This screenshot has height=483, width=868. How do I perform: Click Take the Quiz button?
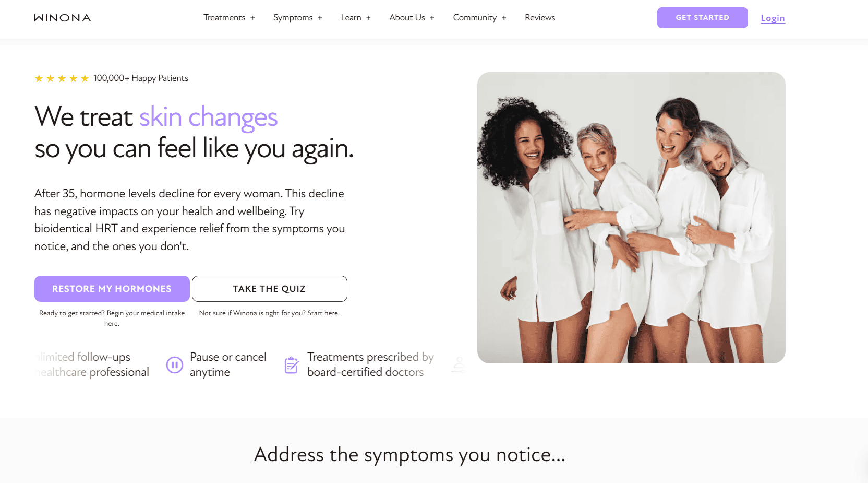270,289
